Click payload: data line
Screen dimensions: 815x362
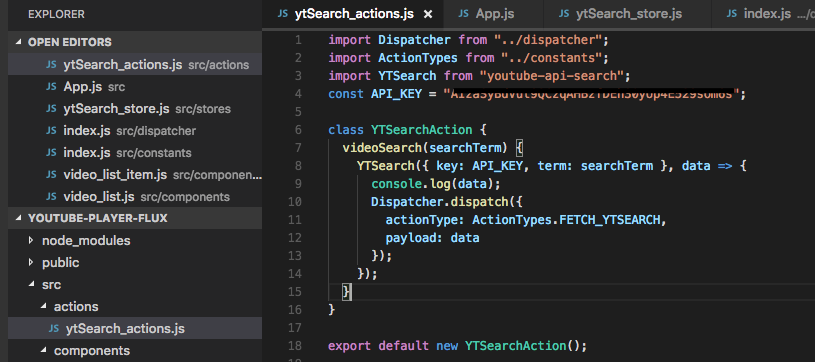pos(432,238)
